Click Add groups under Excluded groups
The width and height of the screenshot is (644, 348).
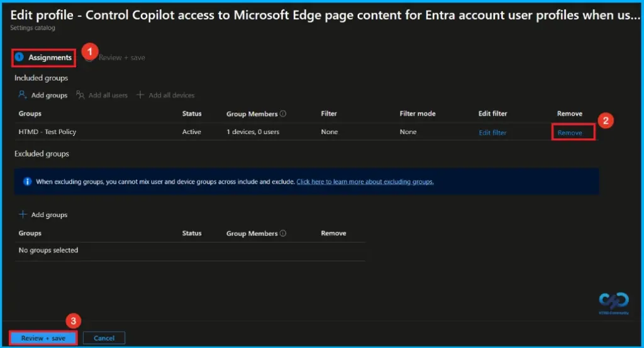[43, 215]
